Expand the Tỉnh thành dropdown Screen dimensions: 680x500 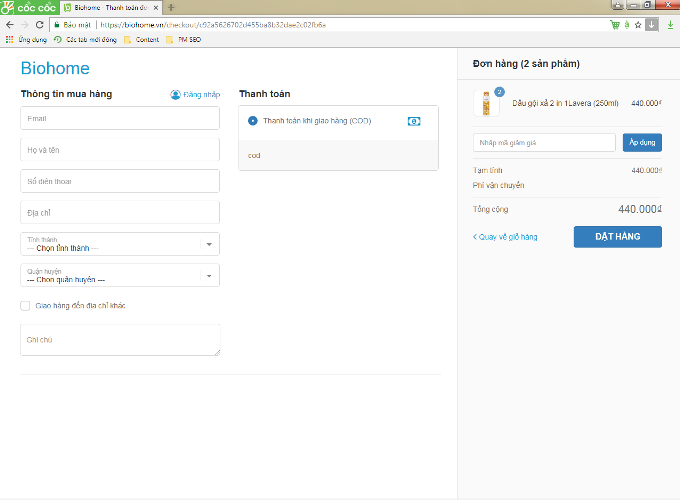pyautogui.click(x=120, y=244)
